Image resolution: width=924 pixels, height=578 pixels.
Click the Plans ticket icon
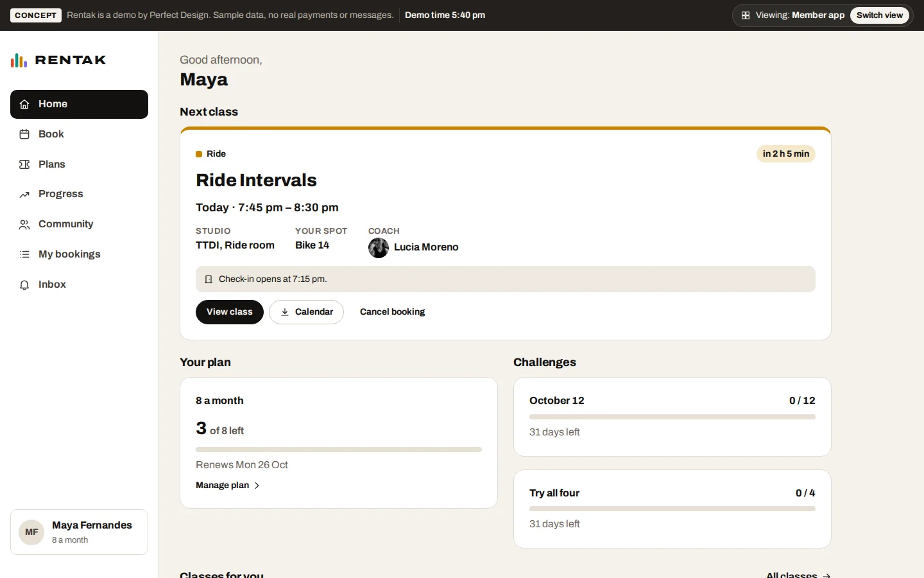pyautogui.click(x=24, y=164)
